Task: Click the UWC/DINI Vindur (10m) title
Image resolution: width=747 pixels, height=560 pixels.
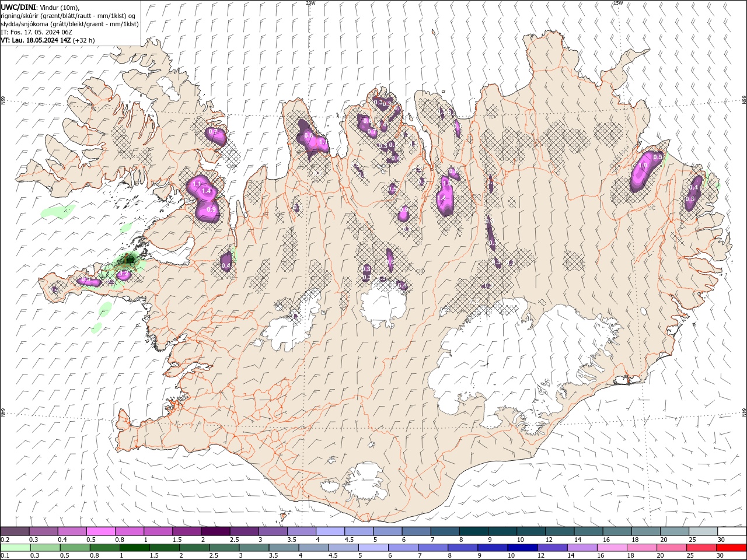Action: coord(40,7)
